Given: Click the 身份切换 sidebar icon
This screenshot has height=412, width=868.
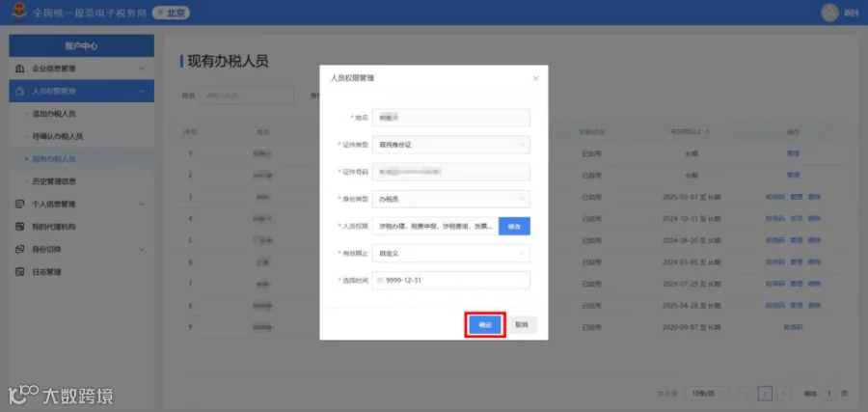Looking at the screenshot, I should (20, 249).
